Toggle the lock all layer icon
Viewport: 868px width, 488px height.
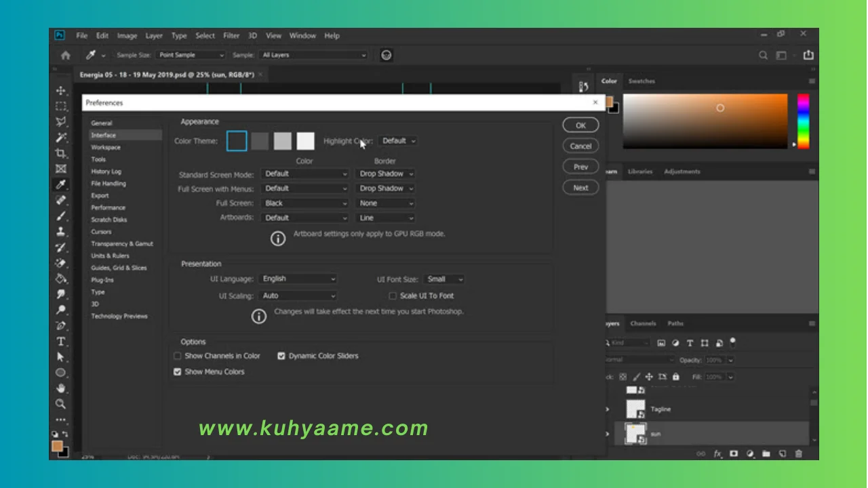(675, 377)
